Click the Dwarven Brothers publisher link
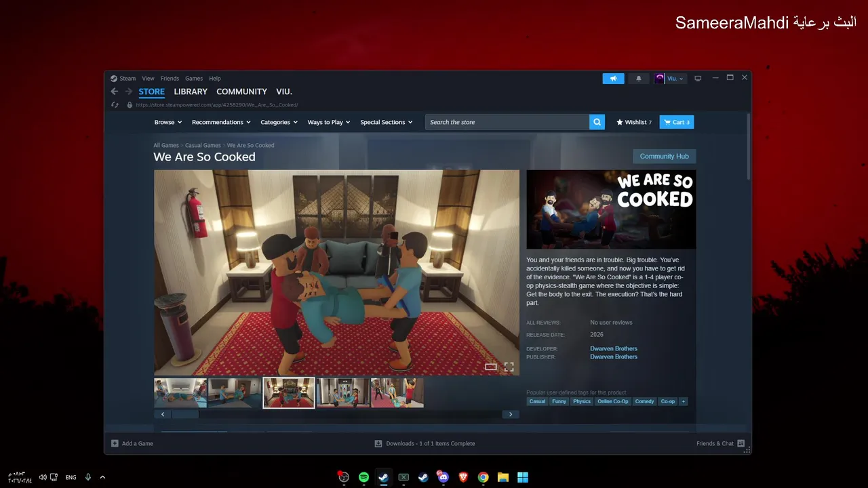868x488 pixels. [614, 357]
